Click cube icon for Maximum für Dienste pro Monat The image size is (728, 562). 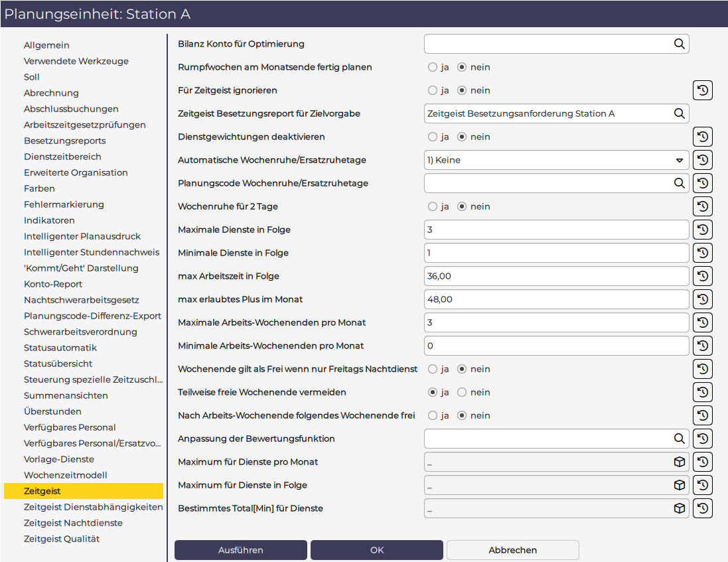[x=679, y=462]
